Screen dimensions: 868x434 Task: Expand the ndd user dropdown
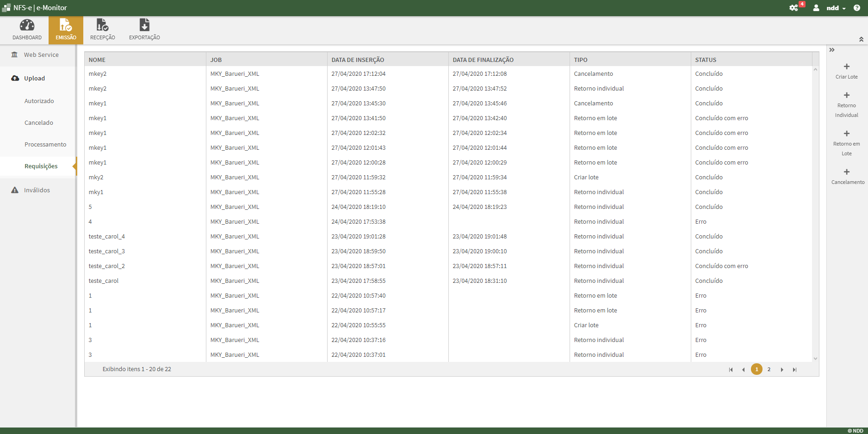pos(834,8)
